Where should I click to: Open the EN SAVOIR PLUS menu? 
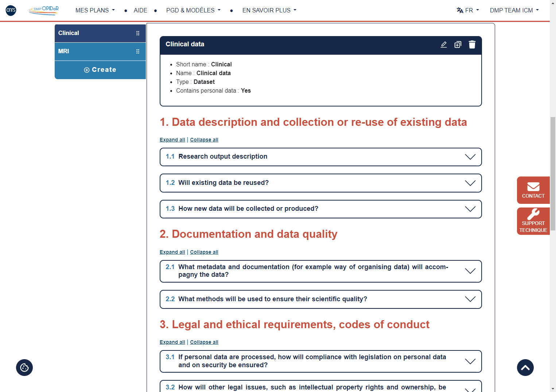click(x=269, y=10)
